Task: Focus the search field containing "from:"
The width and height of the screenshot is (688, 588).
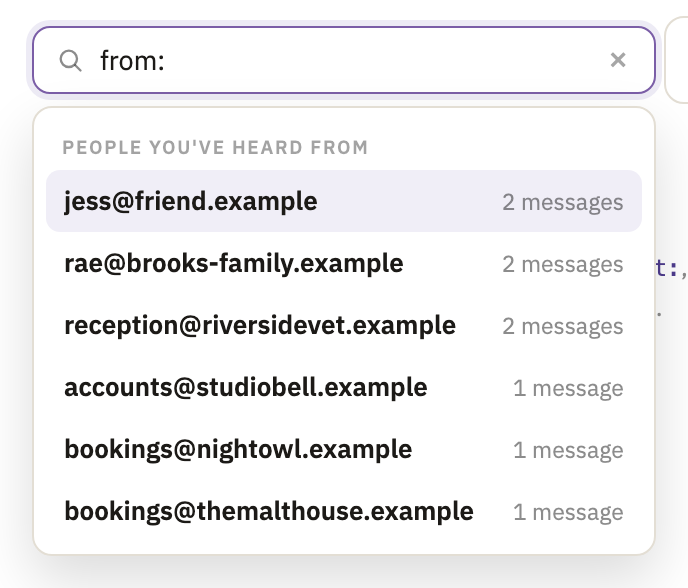Action: point(344,60)
